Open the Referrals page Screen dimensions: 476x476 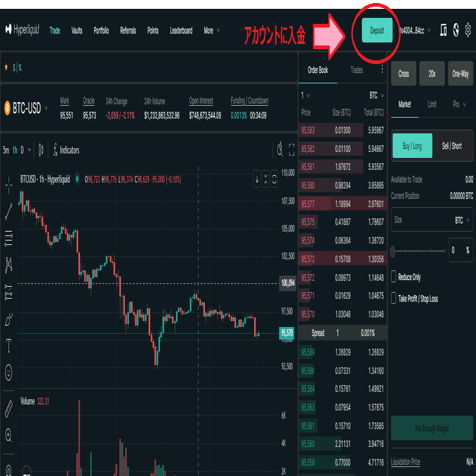click(x=128, y=31)
